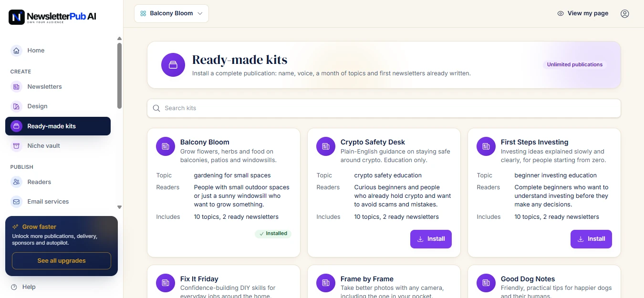Click the Search kits input field
Screen dimensions: 644x298
coord(384,108)
